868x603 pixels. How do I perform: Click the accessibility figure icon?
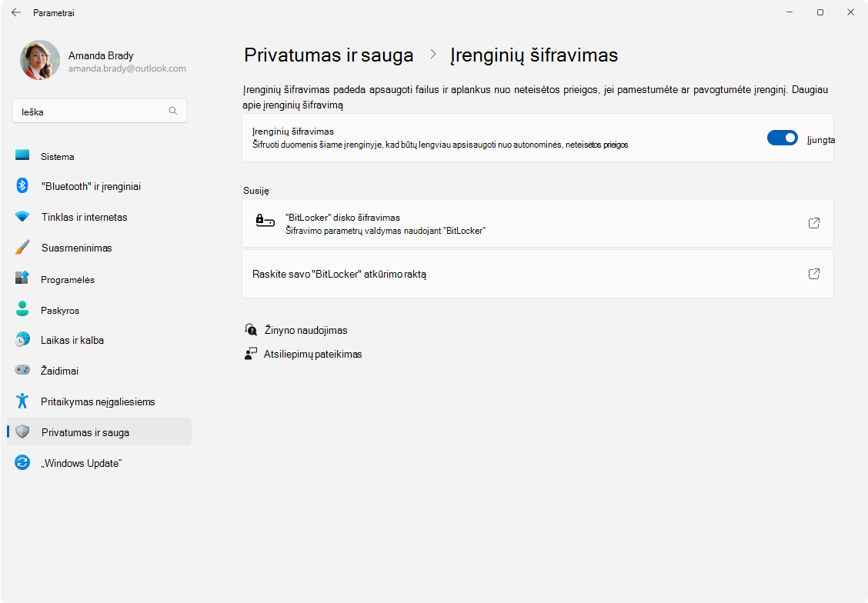[22, 401]
